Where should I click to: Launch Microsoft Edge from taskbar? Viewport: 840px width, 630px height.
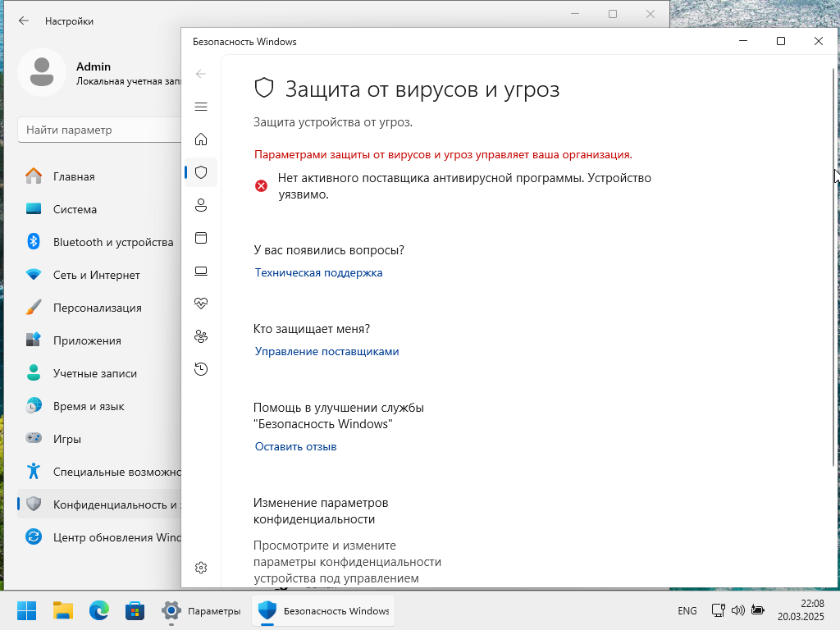coord(99,610)
